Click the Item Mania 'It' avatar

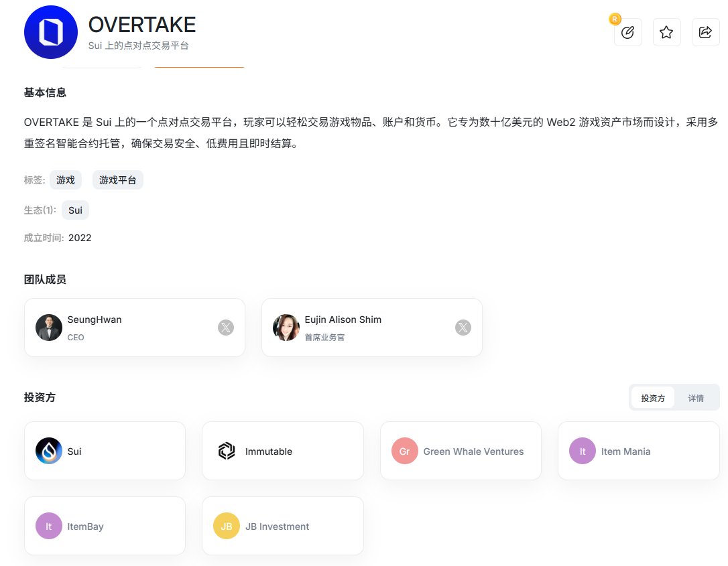click(583, 451)
